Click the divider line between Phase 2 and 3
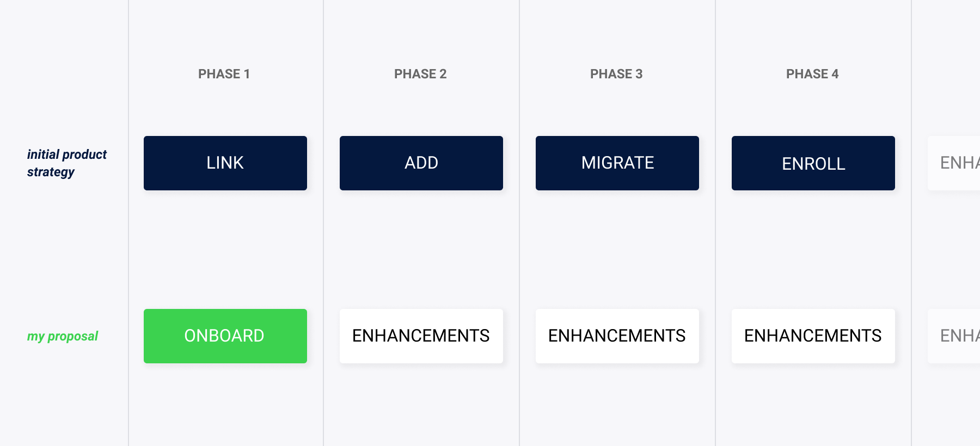The image size is (980, 446). [x=519, y=223]
